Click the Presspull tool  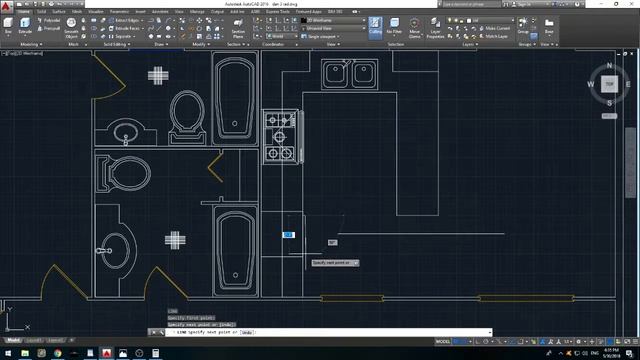point(49,29)
